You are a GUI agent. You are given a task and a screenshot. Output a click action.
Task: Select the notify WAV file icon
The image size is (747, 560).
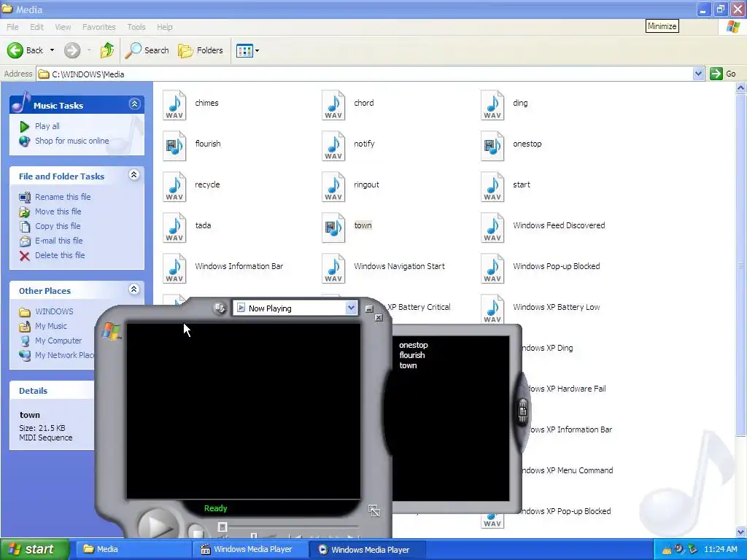point(333,146)
